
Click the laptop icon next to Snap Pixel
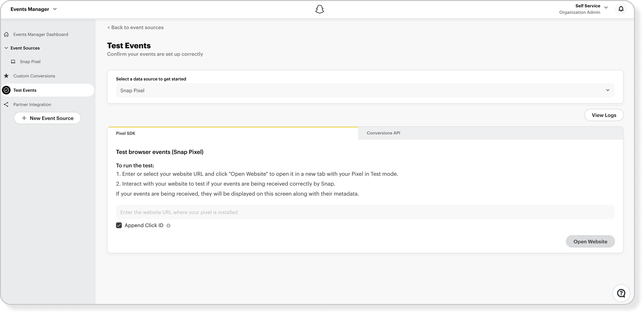coord(13,61)
